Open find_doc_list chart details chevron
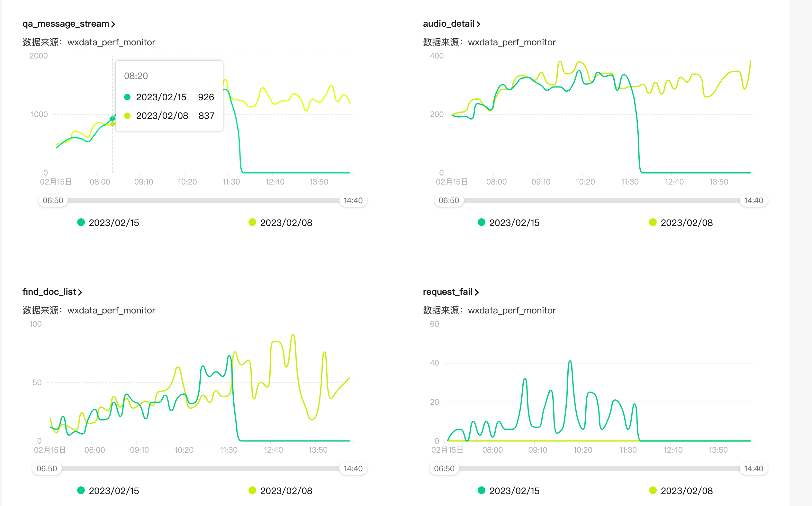The image size is (812, 506). pyautogui.click(x=80, y=292)
